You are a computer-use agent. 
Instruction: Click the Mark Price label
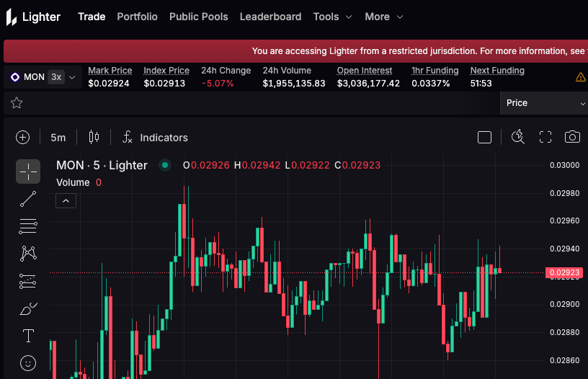pyautogui.click(x=110, y=71)
